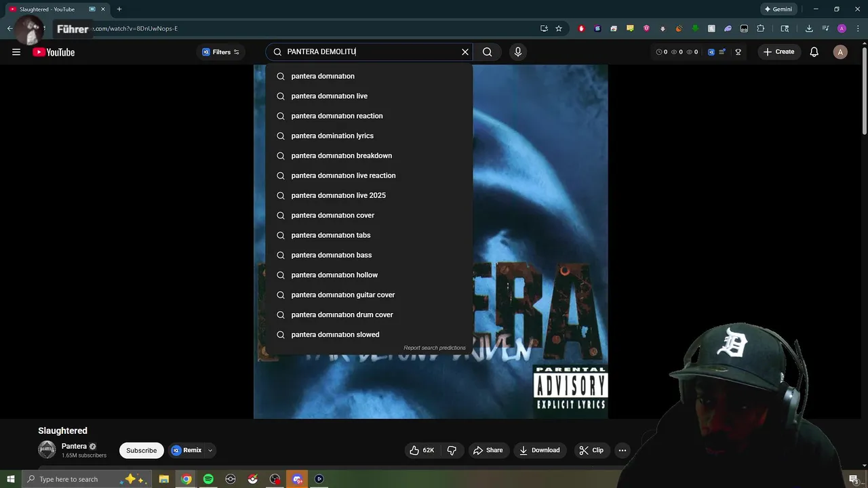This screenshot has height=488, width=868.
Task: Open Gemini in the Chrome title bar
Action: [x=778, y=9]
